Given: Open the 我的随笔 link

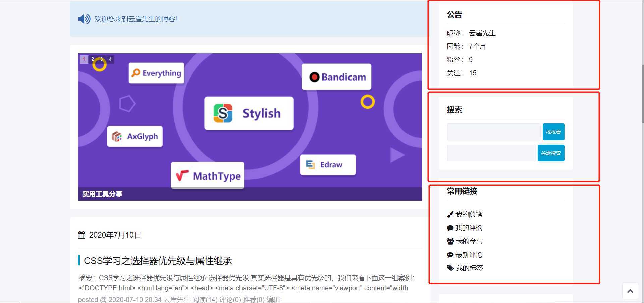Looking at the screenshot, I should [x=469, y=214].
